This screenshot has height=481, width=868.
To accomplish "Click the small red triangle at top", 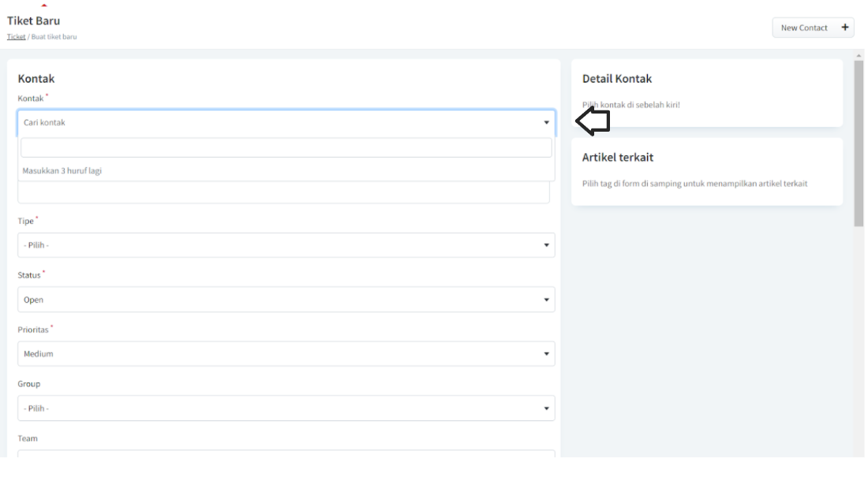I will click(x=44, y=6).
